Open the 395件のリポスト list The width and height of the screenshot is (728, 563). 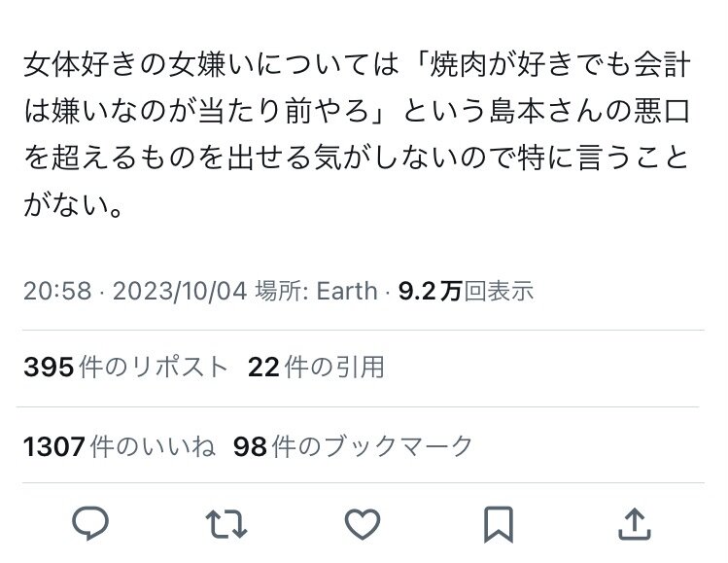pos(126,368)
